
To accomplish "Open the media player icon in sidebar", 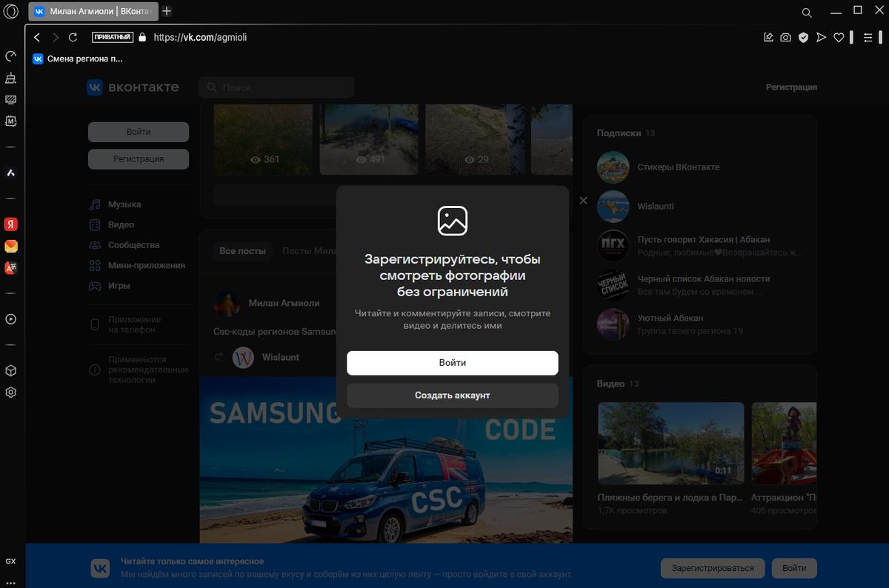I will (11, 319).
